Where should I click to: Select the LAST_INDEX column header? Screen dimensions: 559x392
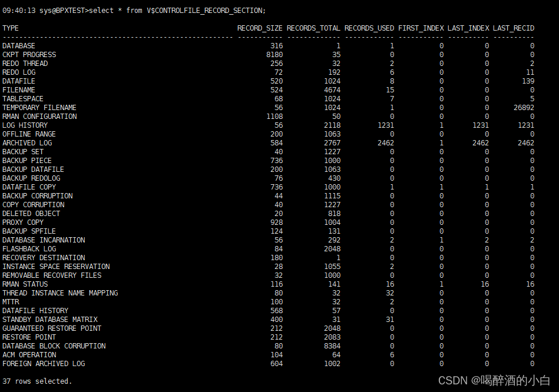[468, 28]
